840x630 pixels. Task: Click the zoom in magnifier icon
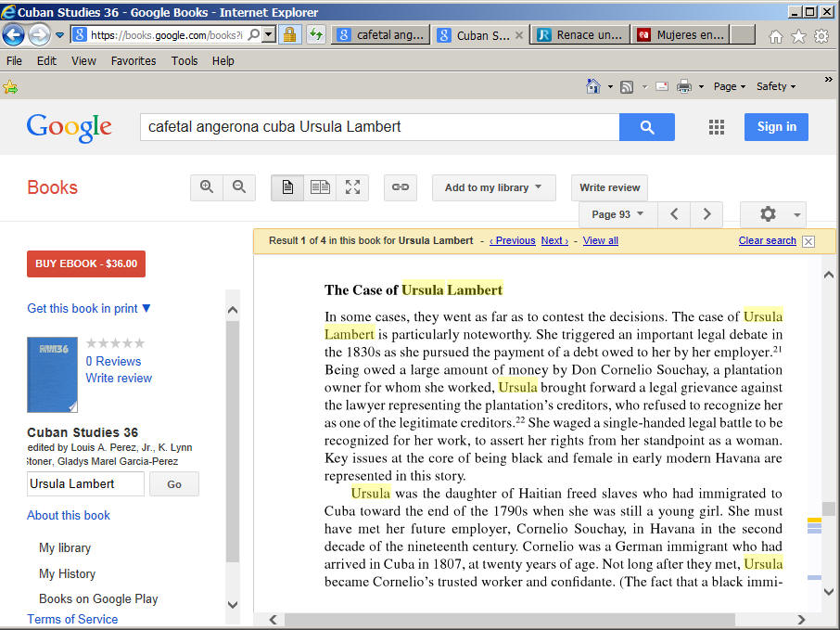207,187
